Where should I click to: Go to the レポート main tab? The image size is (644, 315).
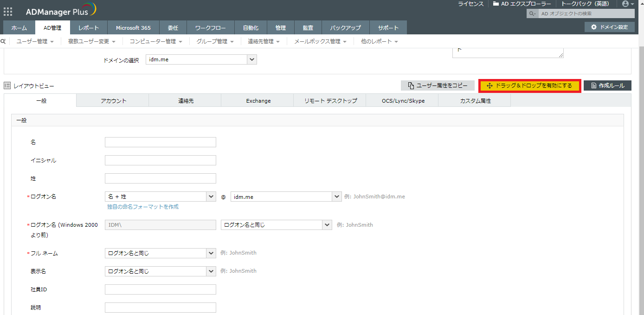click(88, 27)
